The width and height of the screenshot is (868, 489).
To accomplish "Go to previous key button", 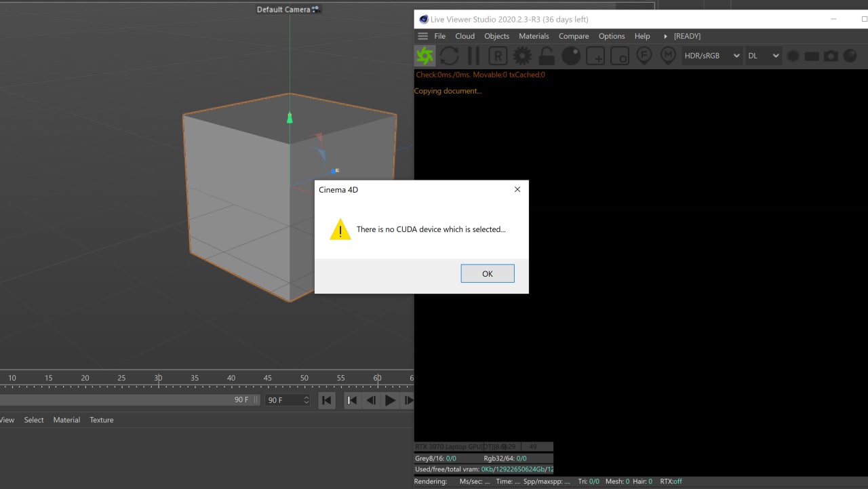I will [352, 400].
